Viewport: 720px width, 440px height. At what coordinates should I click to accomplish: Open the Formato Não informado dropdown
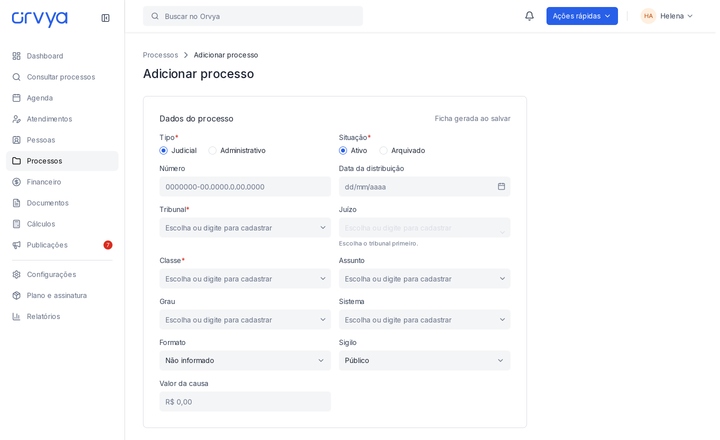[245, 361]
